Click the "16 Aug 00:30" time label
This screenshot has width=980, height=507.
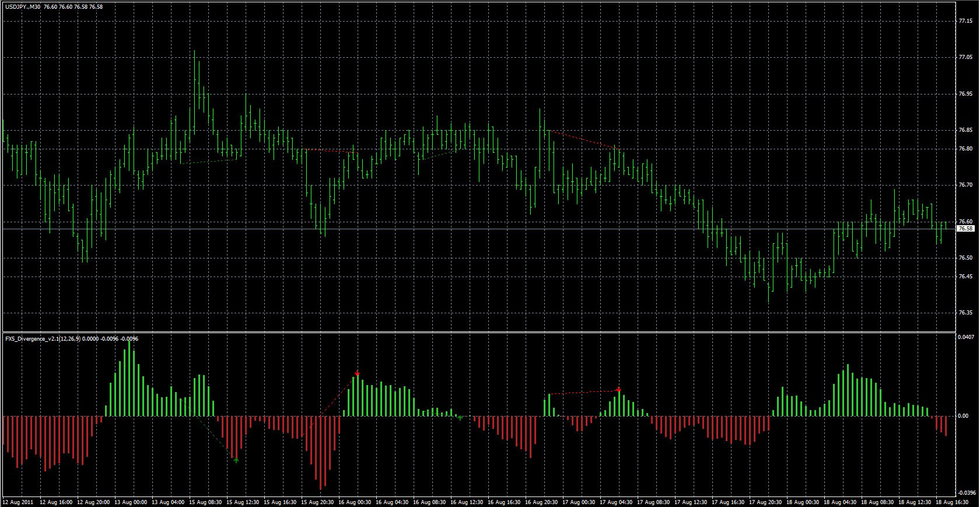[355, 502]
